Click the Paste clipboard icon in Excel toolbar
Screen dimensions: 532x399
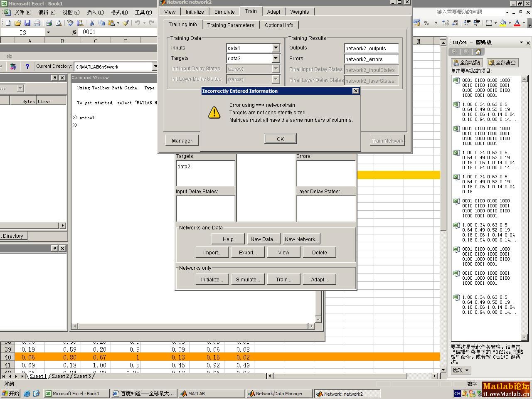click(111, 23)
